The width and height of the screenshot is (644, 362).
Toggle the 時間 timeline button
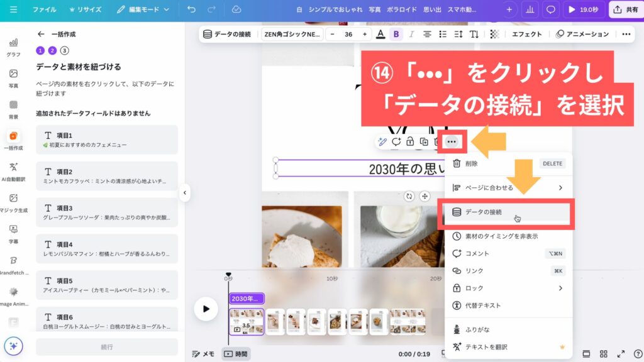click(236, 354)
